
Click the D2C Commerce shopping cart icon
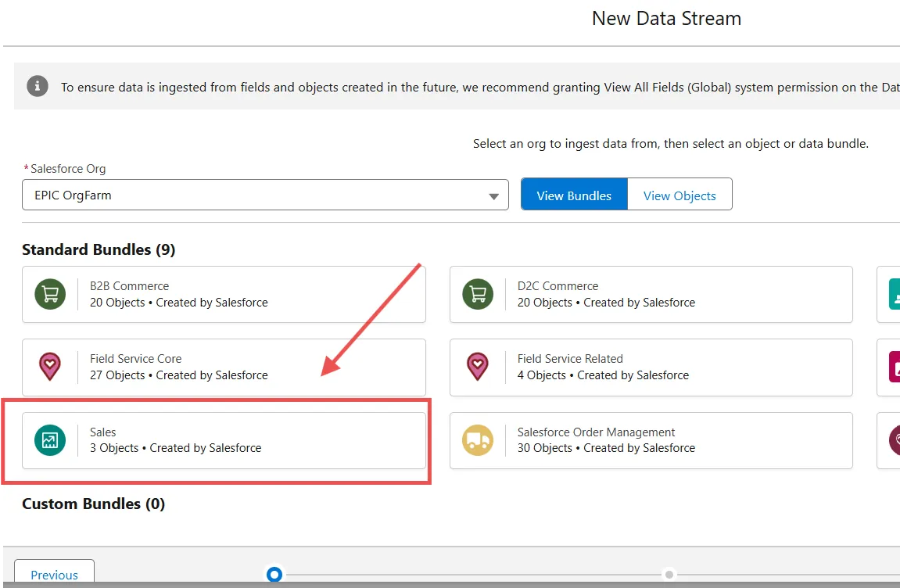[x=478, y=294]
